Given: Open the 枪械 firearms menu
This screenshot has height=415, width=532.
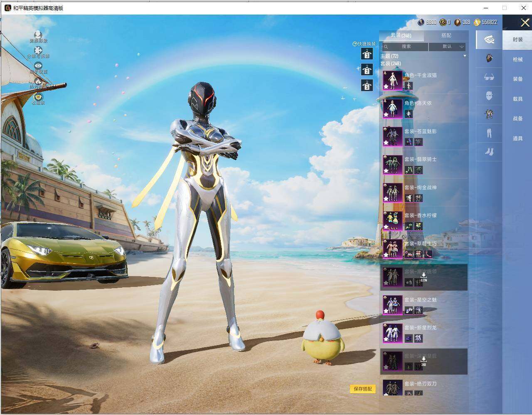Looking at the screenshot, I should [x=517, y=59].
